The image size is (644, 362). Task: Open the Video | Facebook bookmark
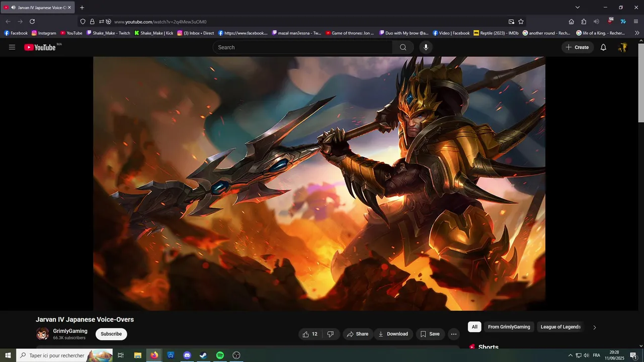(451, 33)
